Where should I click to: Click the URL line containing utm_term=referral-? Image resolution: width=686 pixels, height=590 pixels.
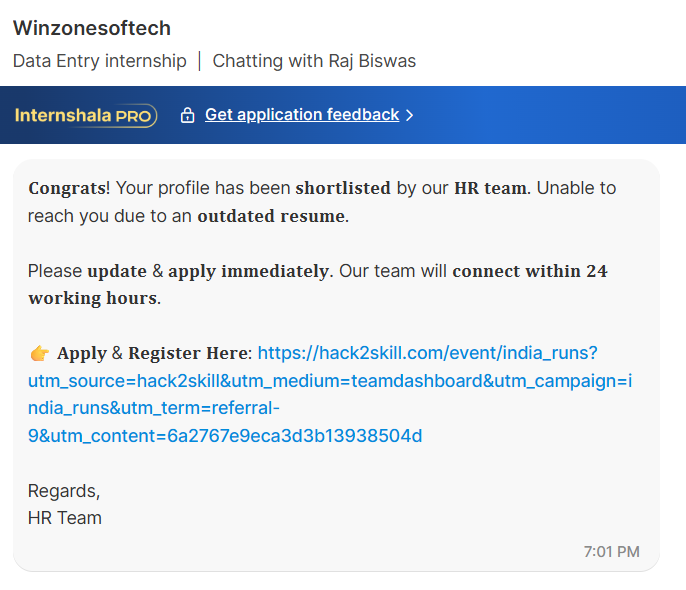coord(154,408)
